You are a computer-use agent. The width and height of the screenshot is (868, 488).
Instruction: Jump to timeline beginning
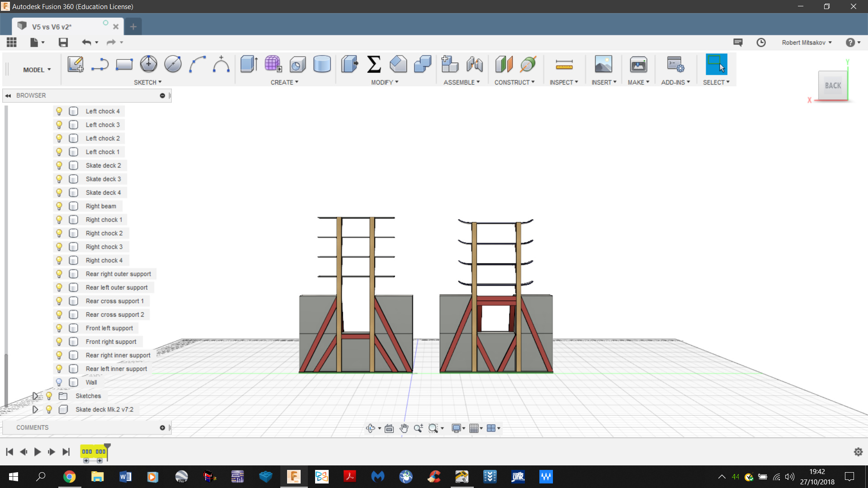[9, 452]
